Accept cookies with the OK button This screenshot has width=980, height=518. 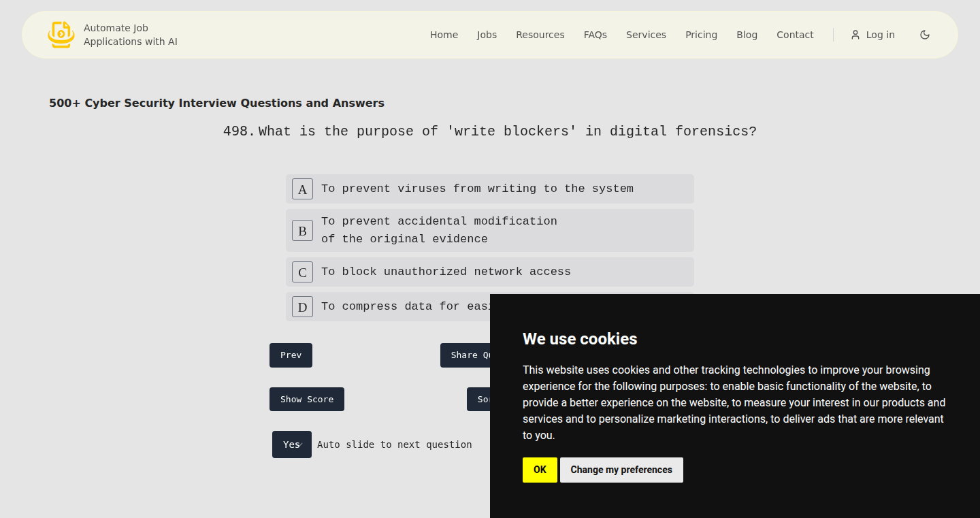[540, 470]
